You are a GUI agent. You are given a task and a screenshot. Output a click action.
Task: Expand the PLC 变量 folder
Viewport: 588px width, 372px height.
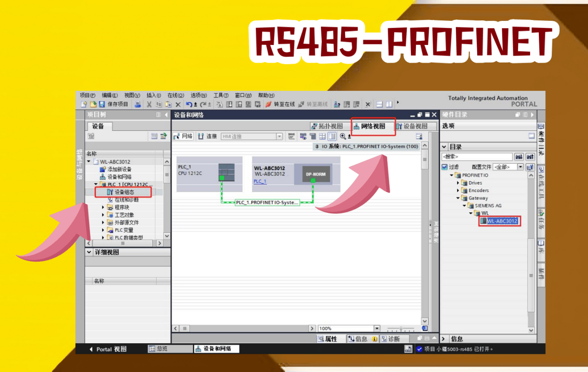click(103, 230)
